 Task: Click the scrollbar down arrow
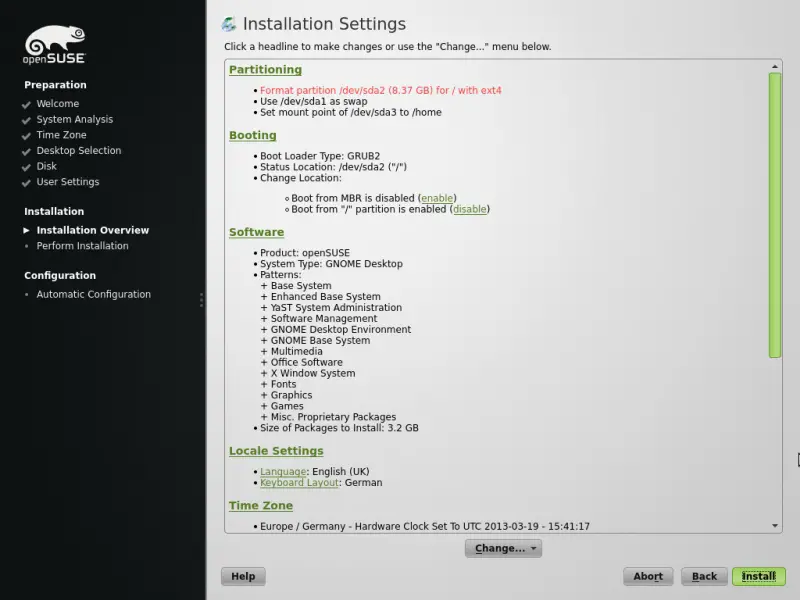coord(774,526)
